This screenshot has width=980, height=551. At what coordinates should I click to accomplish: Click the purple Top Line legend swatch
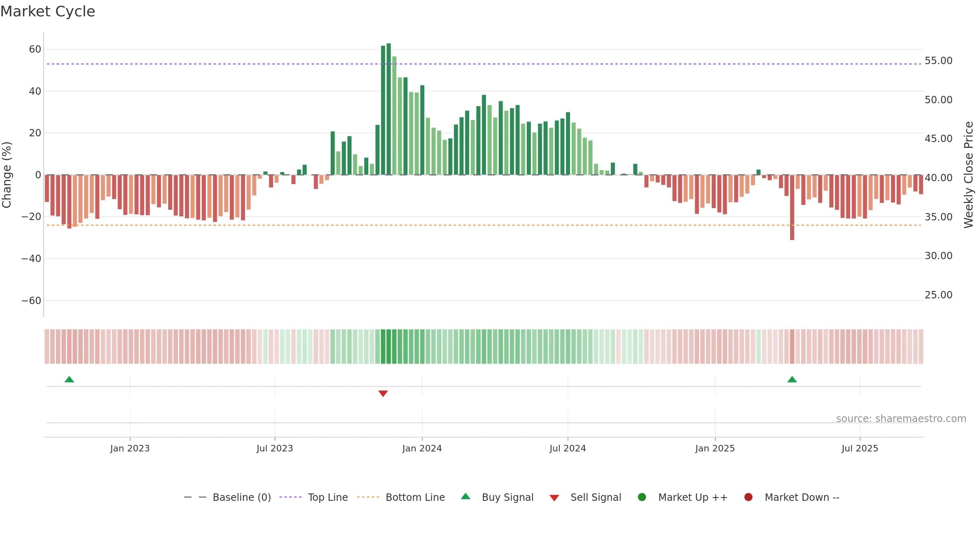(290, 497)
